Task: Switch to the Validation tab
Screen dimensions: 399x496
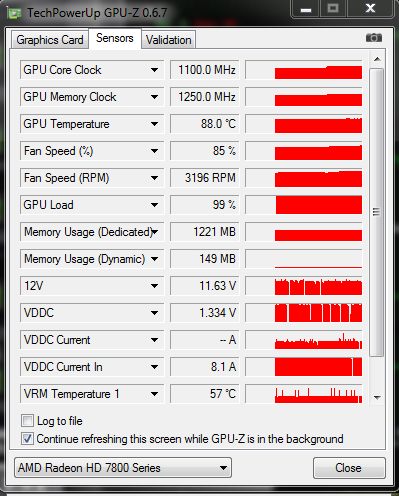Action: (x=169, y=40)
